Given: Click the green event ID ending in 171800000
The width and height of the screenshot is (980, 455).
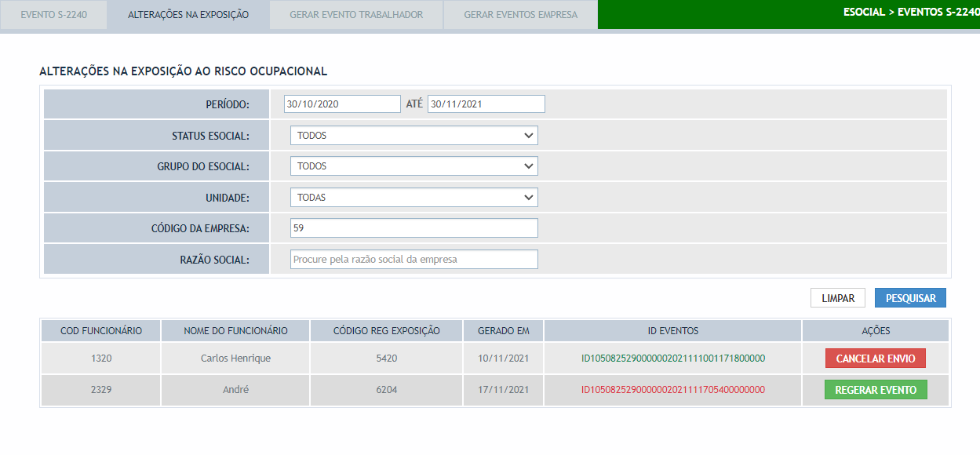Looking at the screenshot, I should tap(673, 359).
